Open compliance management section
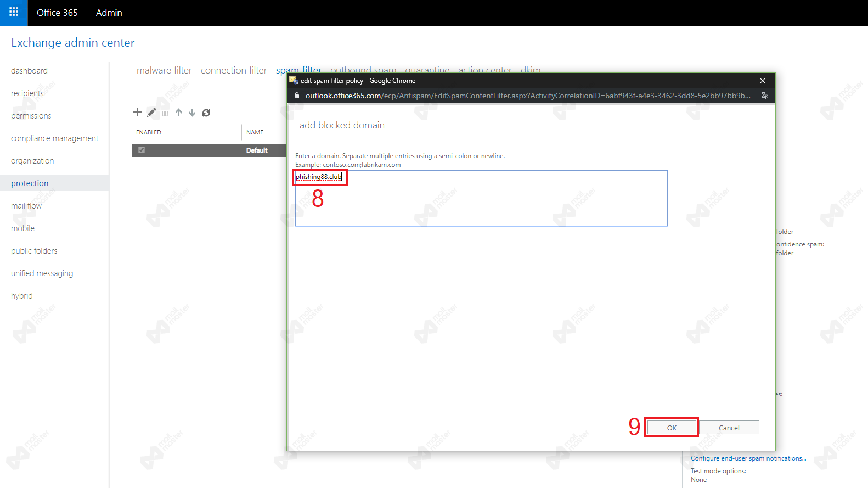 (54, 138)
